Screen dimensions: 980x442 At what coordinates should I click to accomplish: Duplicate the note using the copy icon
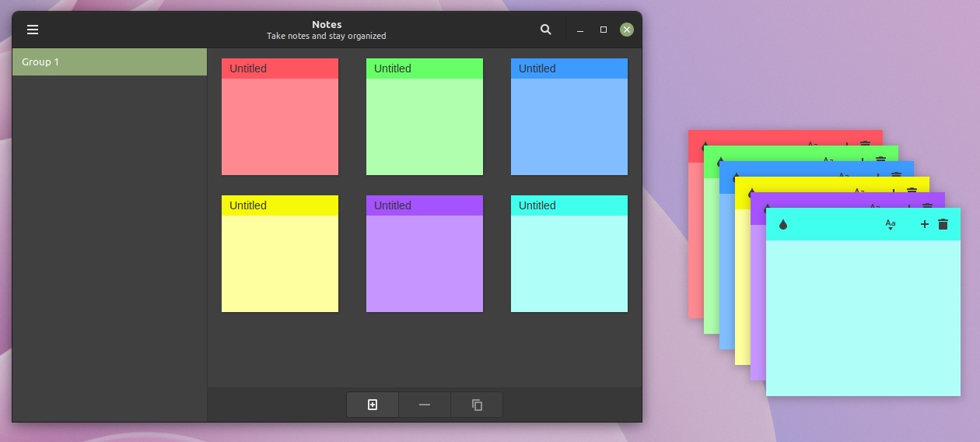pos(477,405)
